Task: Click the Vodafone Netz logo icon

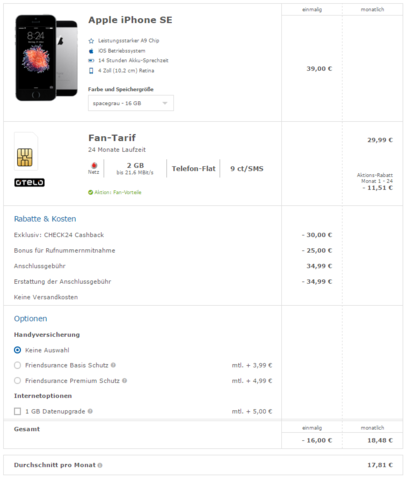Action: (x=94, y=165)
